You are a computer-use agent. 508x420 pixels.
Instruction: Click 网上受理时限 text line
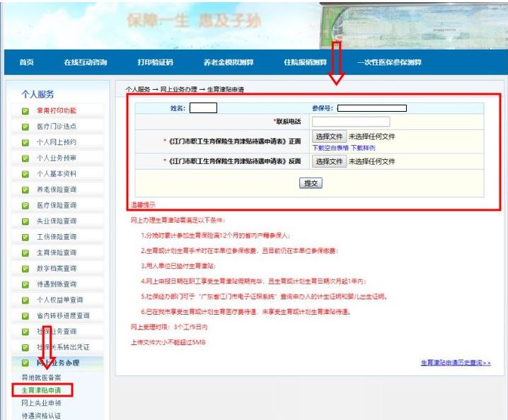169,327
